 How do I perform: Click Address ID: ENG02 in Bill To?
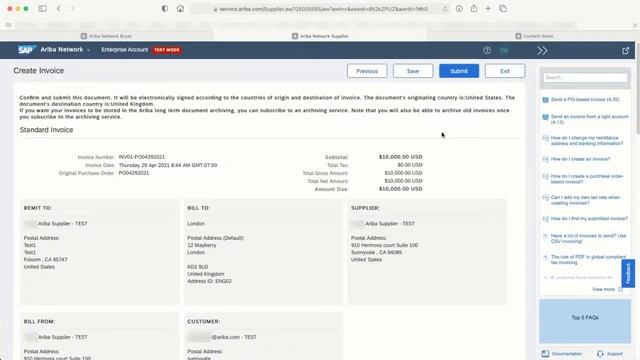pos(209,281)
